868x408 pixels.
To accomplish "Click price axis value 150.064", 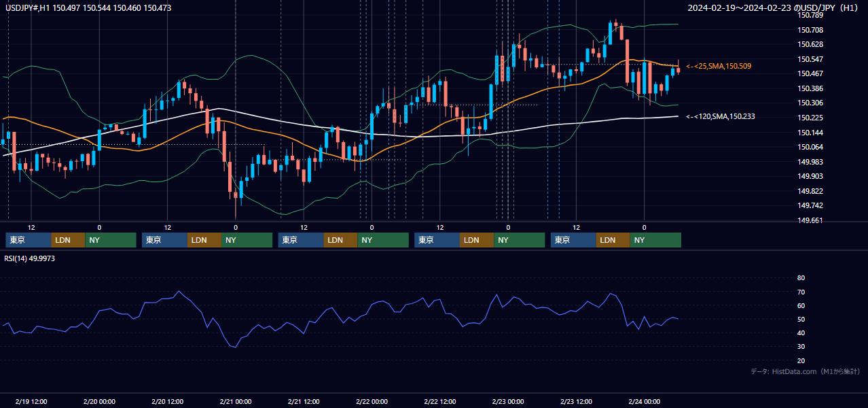I will pyautogui.click(x=810, y=147).
